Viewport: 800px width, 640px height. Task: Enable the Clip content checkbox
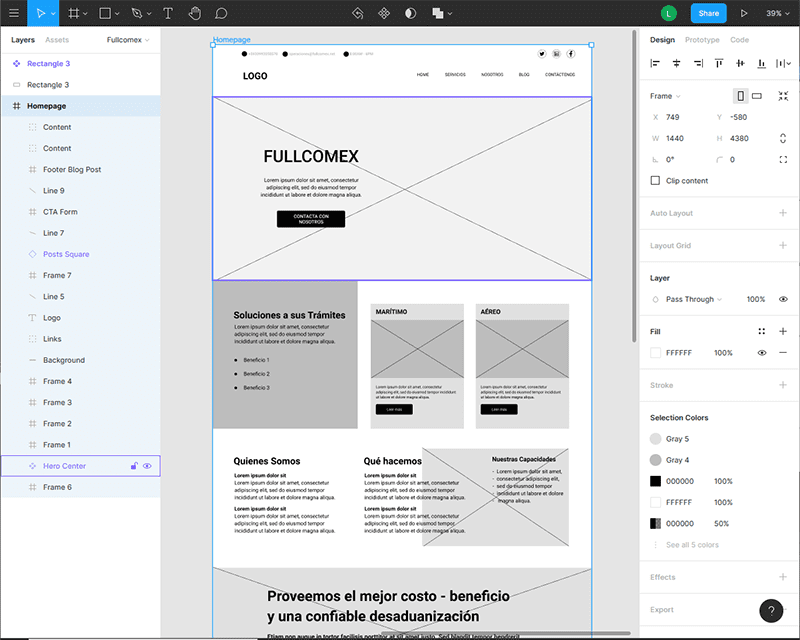click(x=656, y=181)
